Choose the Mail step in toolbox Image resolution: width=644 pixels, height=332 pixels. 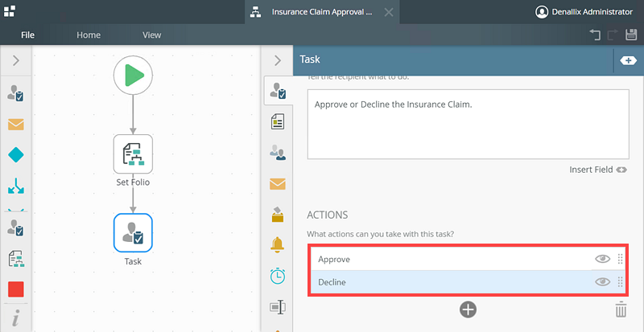[x=16, y=124]
